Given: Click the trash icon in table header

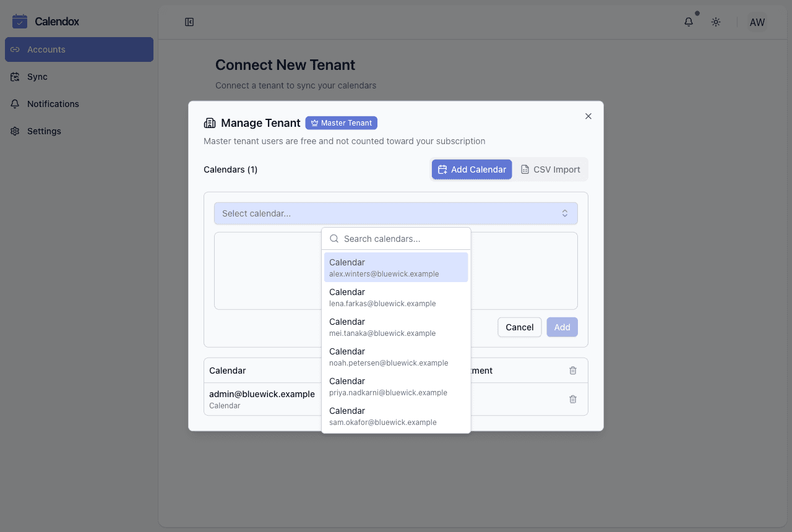Looking at the screenshot, I should (573, 371).
